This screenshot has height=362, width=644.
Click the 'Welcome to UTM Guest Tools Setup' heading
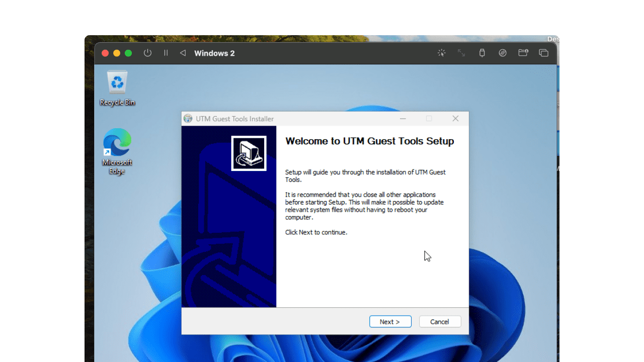pos(370,141)
